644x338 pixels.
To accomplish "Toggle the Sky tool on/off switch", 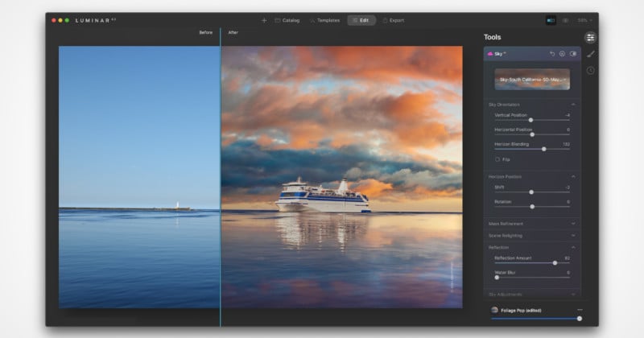I will pos(573,54).
